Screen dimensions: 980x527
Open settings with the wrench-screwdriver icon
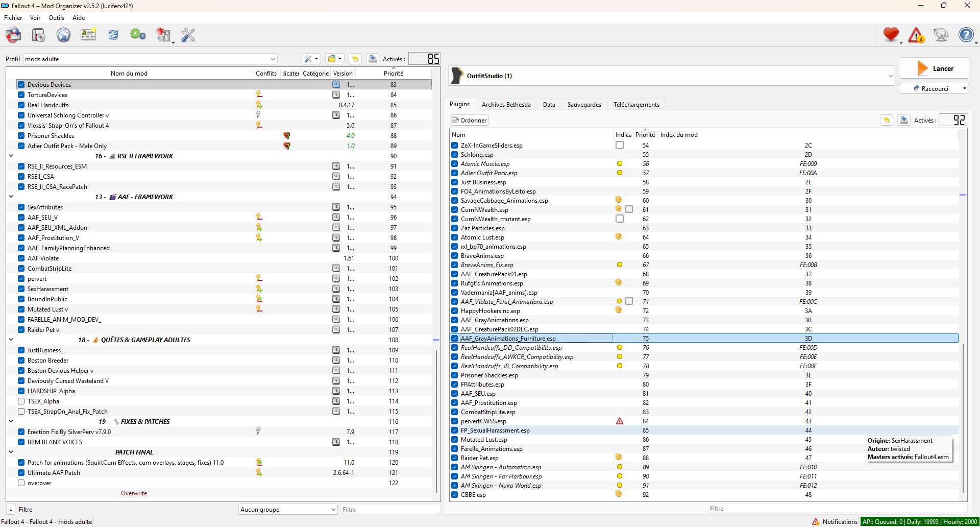(188, 35)
